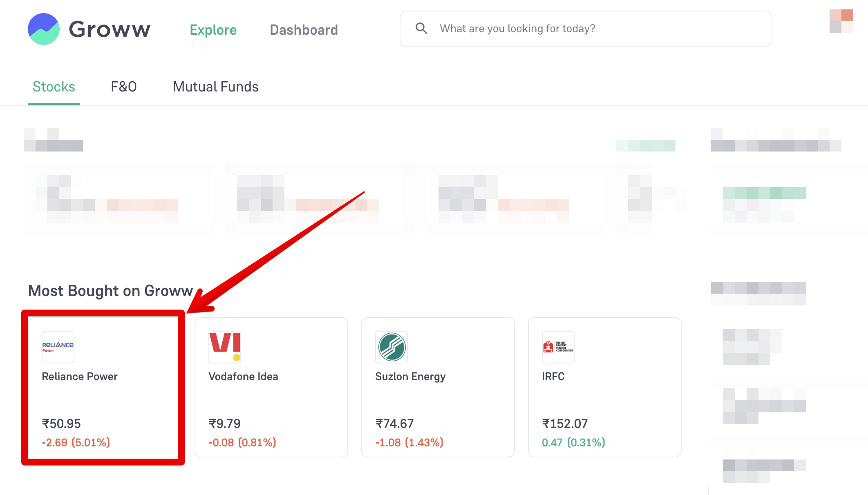
Task: Click the Groww brand name text
Action: (x=110, y=29)
